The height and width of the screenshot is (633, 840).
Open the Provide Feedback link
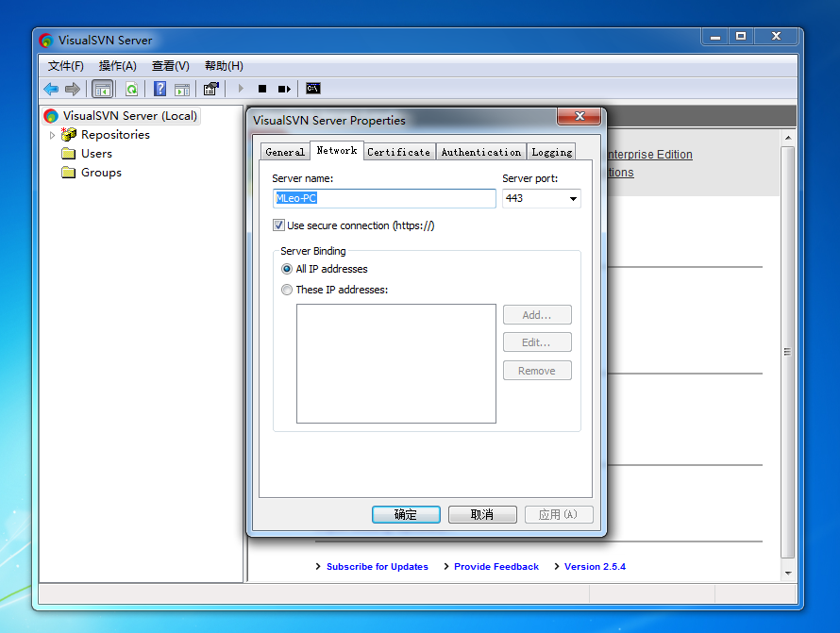pos(496,567)
